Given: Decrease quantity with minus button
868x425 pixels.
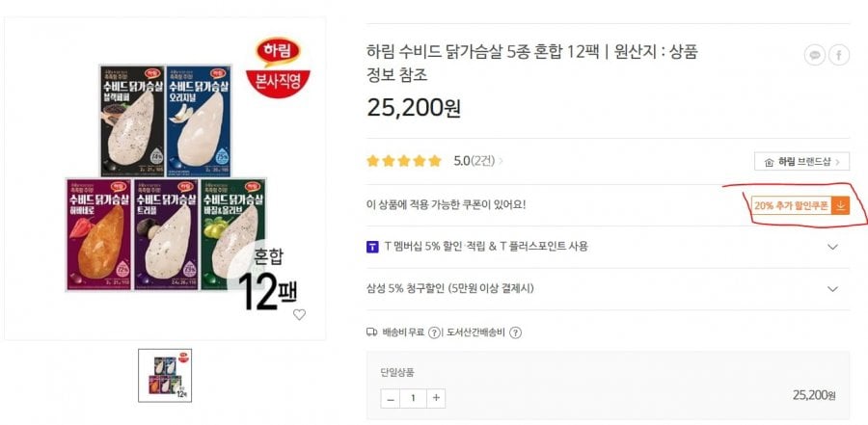Looking at the screenshot, I should (391, 398).
